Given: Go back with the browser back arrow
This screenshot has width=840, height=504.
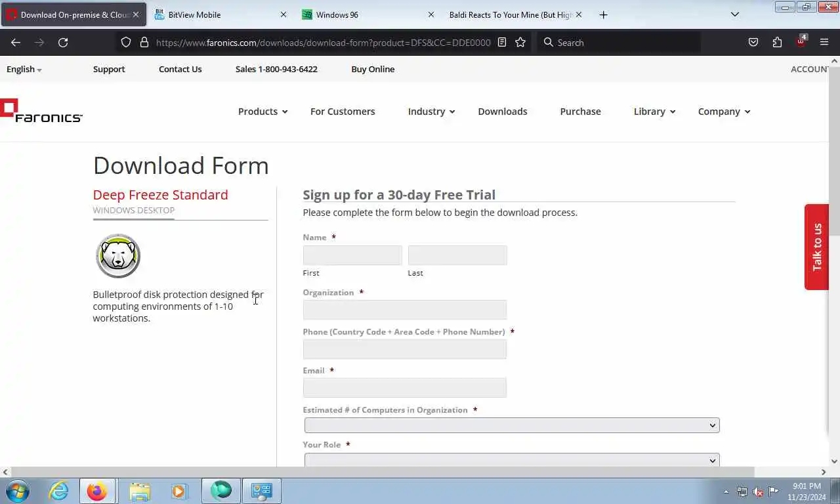Looking at the screenshot, I should point(16,42).
